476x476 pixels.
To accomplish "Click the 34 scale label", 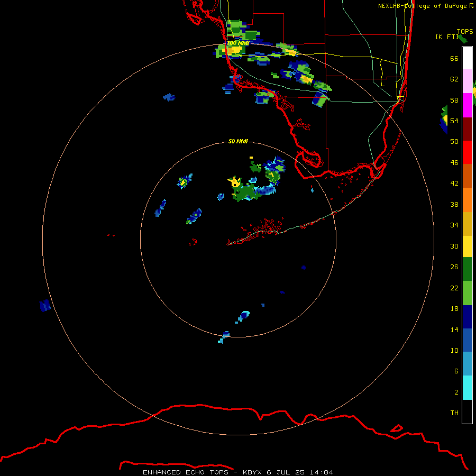I will point(454,225).
